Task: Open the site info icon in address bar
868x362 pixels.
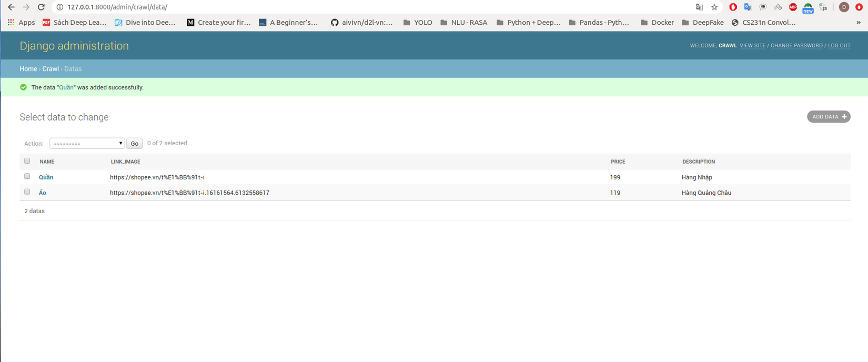Action: [x=59, y=7]
